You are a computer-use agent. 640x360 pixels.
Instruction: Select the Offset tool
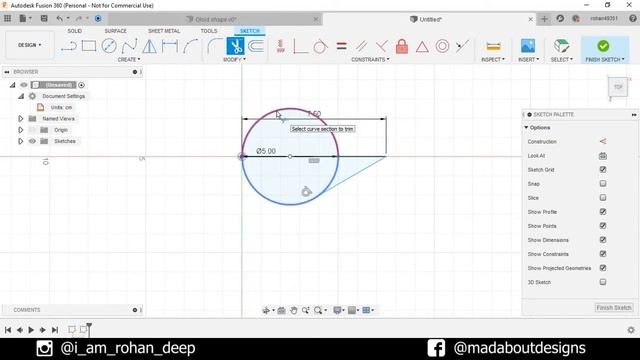[256, 46]
